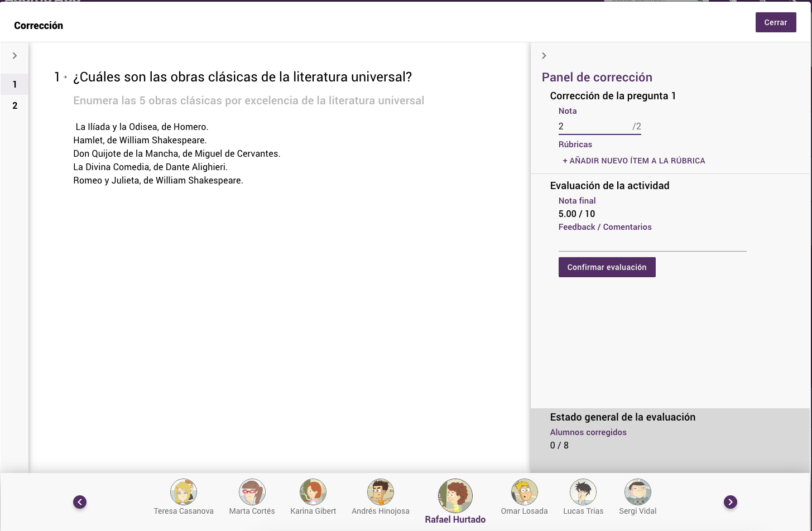This screenshot has height=531, width=812.
Task: Click the 'Estado general de la evaluación' heading
Action: click(623, 417)
